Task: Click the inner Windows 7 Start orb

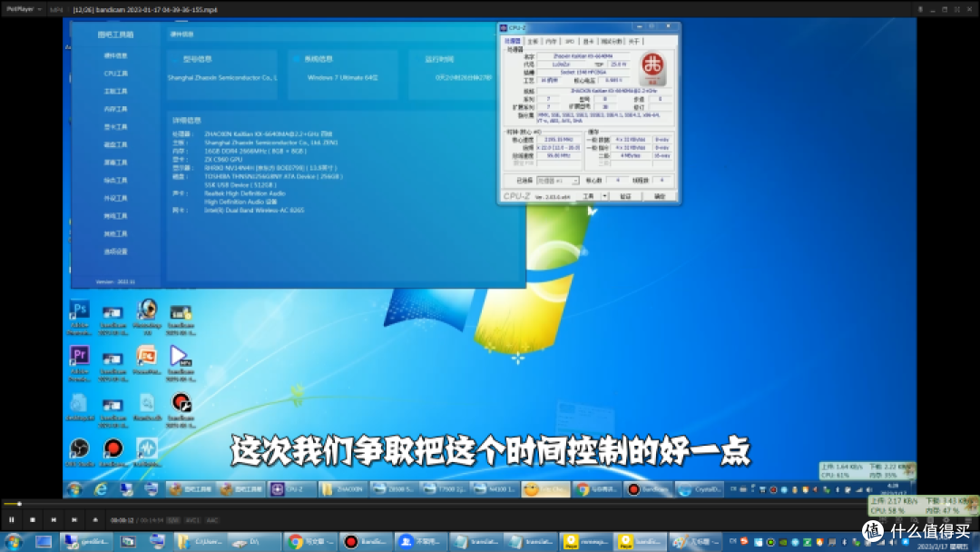Action: [x=74, y=489]
